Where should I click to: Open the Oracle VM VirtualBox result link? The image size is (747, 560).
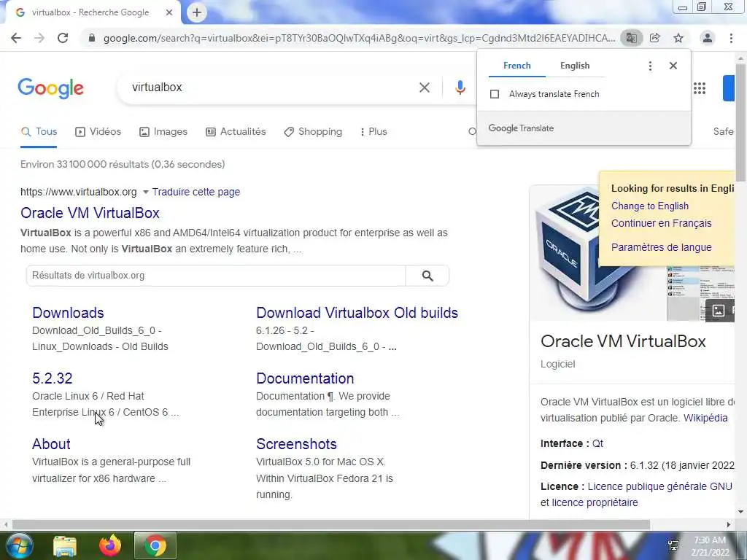(90, 213)
